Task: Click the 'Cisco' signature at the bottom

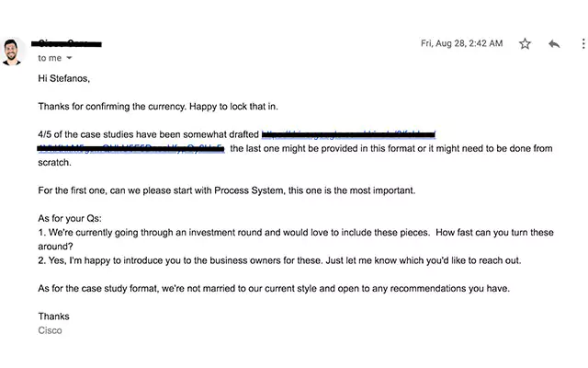Action: 51,330
